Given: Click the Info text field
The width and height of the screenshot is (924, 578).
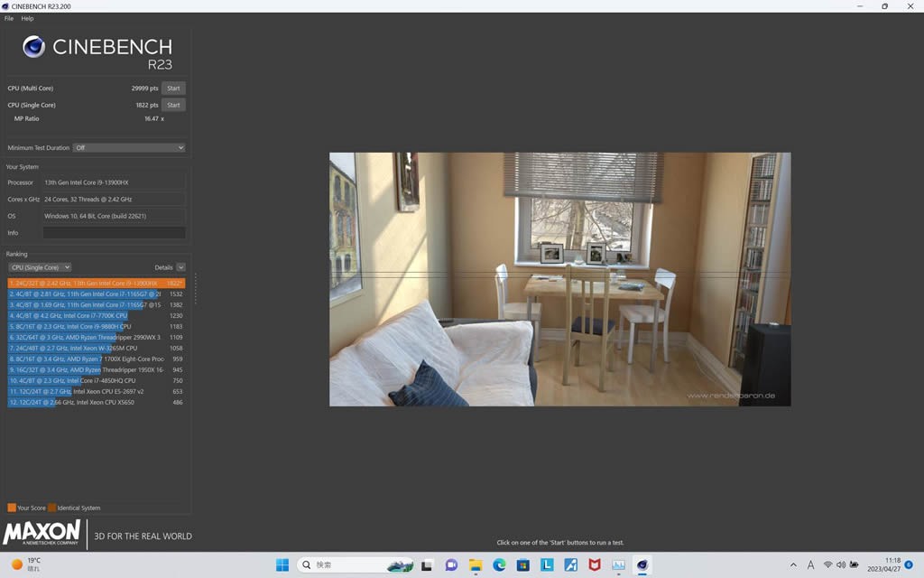Looking at the screenshot, I should click(x=114, y=233).
